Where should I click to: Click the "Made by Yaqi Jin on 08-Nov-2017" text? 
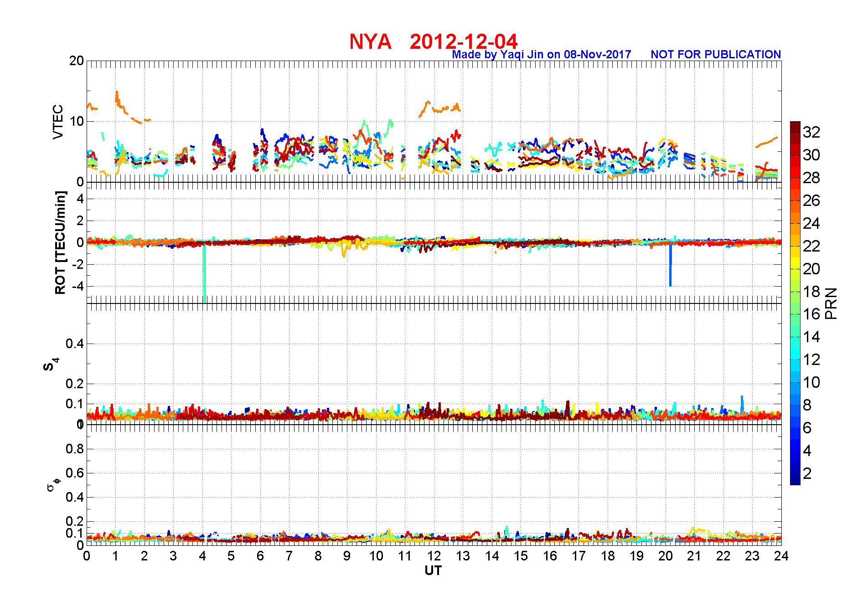542,55
